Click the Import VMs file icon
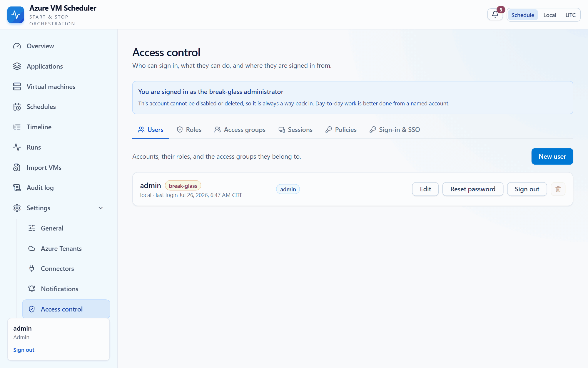Viewport: 588px width, 368px height. coord(17,168)
